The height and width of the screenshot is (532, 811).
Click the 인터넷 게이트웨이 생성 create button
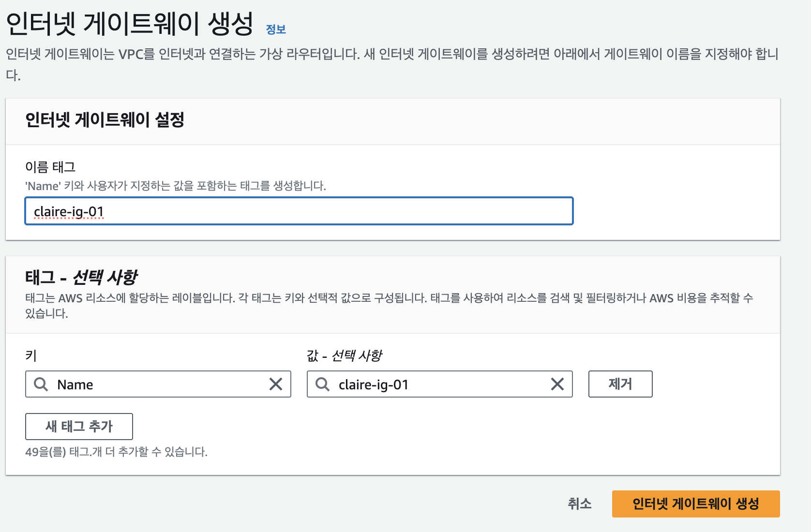696,503
